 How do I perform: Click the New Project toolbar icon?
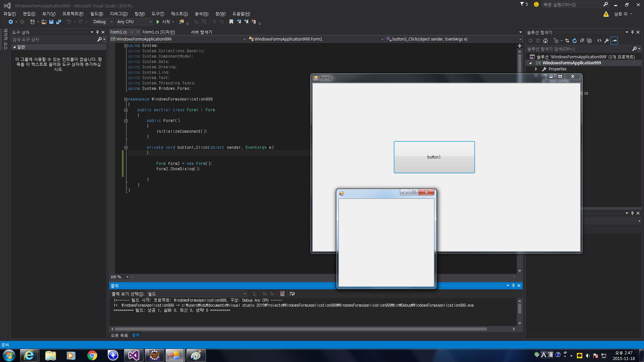tap(32, 22)
